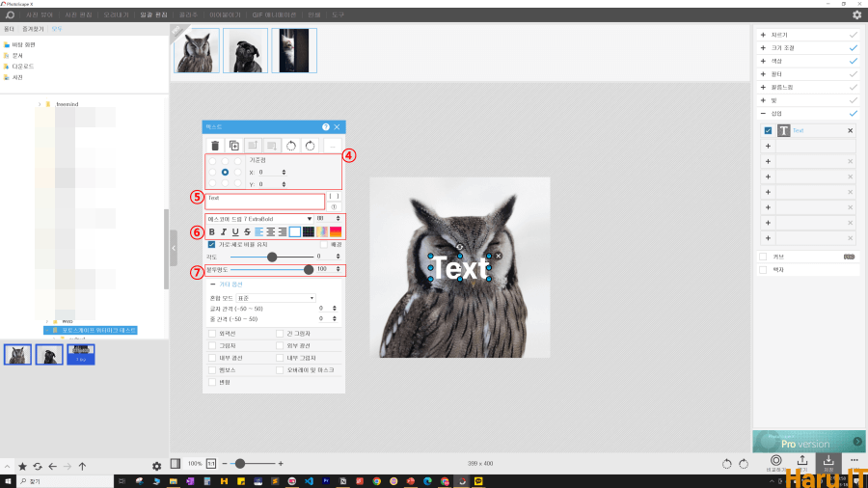Collapse the left folder panel arrow
The image size is (868, 488).
pos(174,249)
